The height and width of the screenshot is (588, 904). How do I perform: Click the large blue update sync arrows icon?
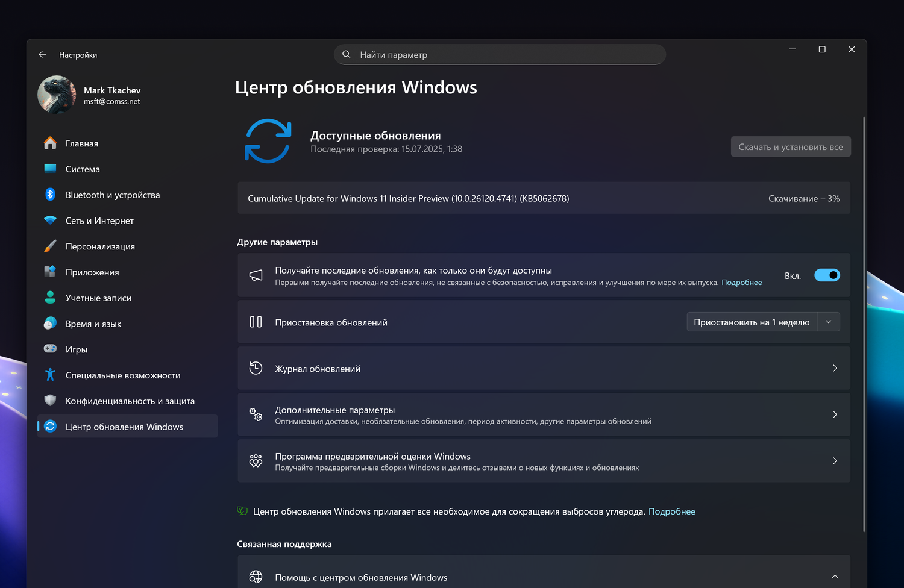coord(268,141)
